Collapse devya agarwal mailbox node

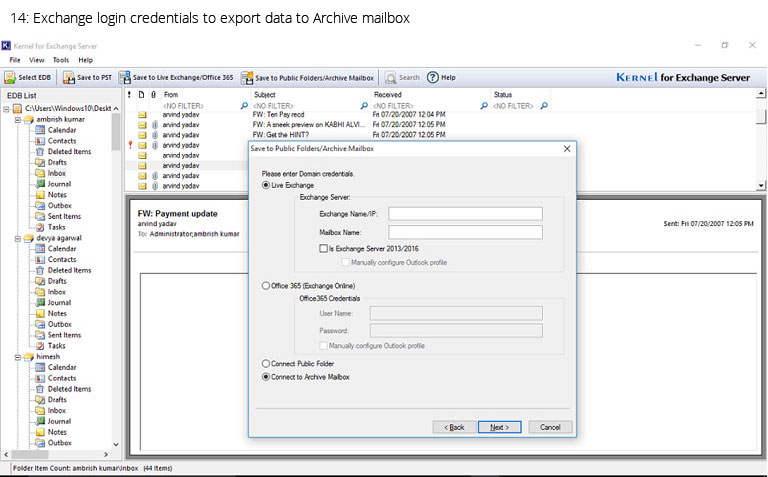(x=18, y=238)
